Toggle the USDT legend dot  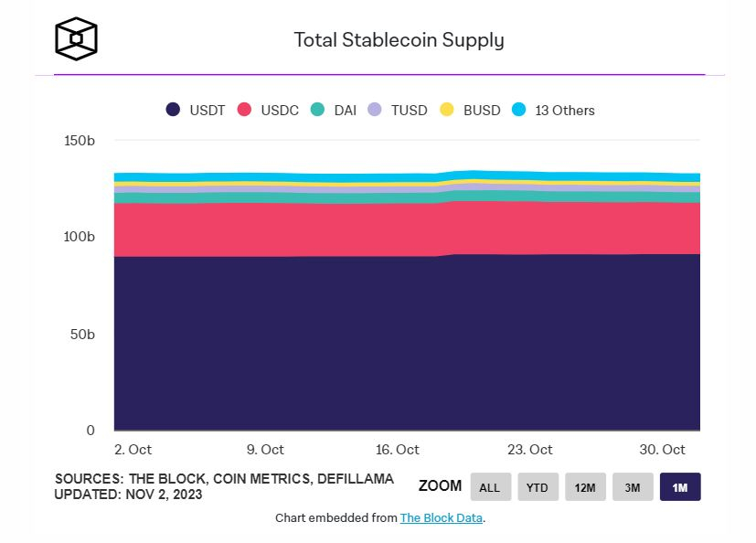pyautogui.click(x=173, y=110)
